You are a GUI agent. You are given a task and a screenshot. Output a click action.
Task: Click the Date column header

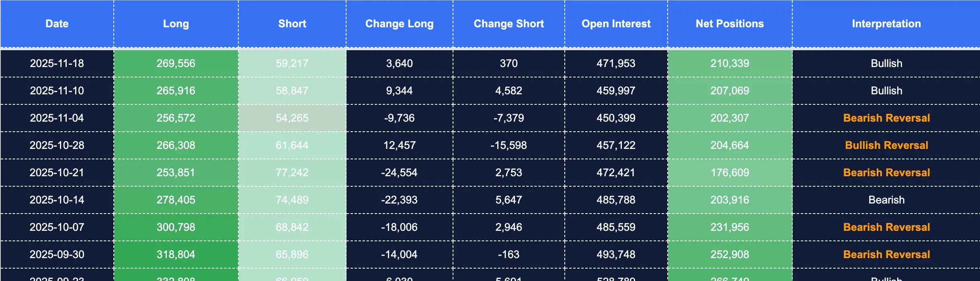click(x=57, y=24)
